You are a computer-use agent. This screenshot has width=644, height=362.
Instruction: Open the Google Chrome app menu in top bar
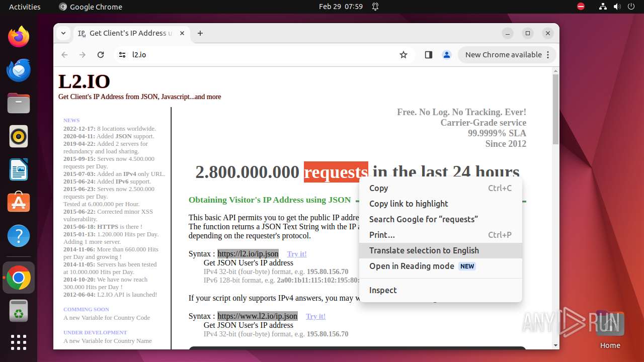91,7
